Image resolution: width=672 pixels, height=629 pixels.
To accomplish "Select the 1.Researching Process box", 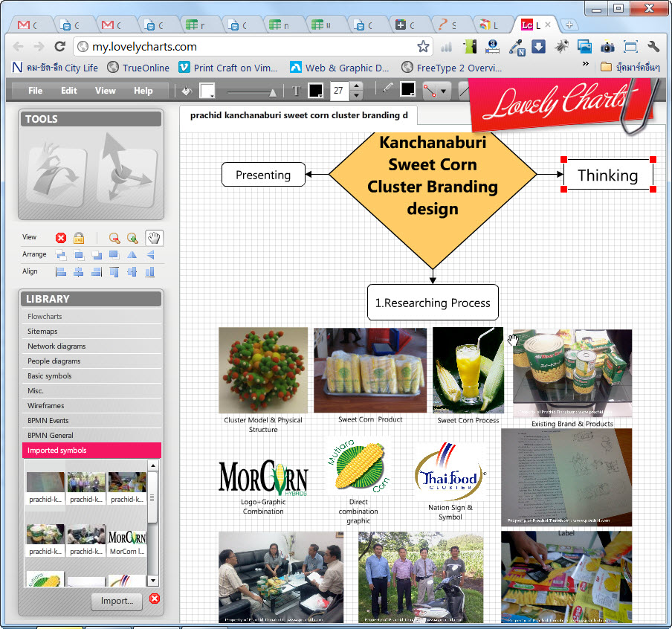I will click(x=433, y=303).
